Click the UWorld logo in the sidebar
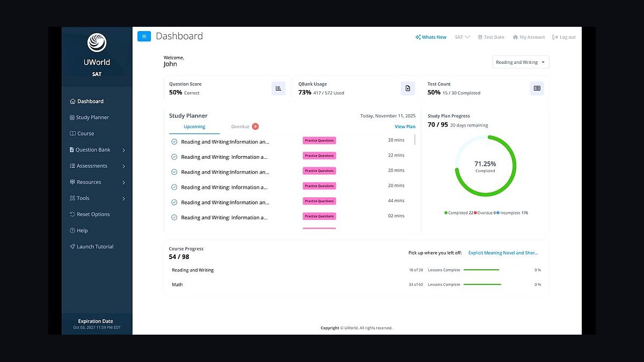 [x=97, y=42]
